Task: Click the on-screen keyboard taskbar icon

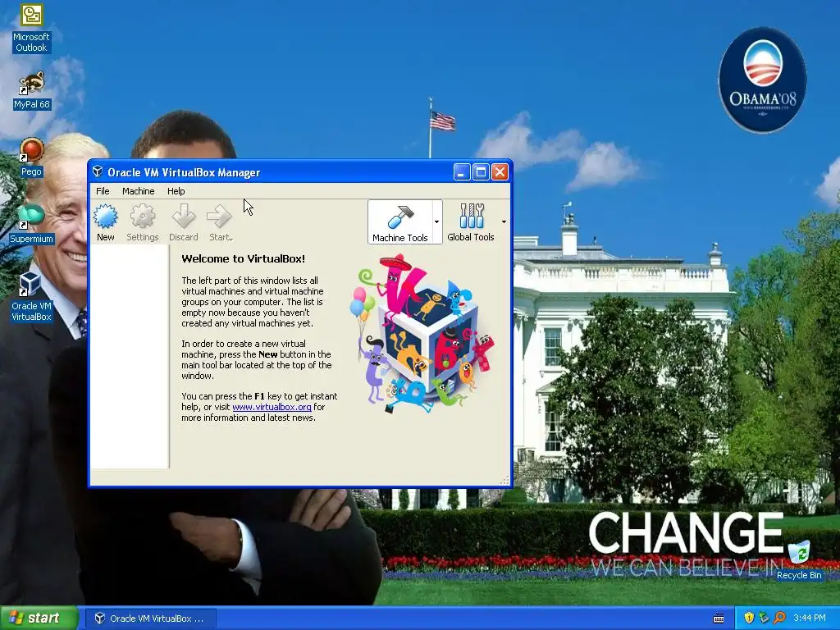Action: click(719, 619)
